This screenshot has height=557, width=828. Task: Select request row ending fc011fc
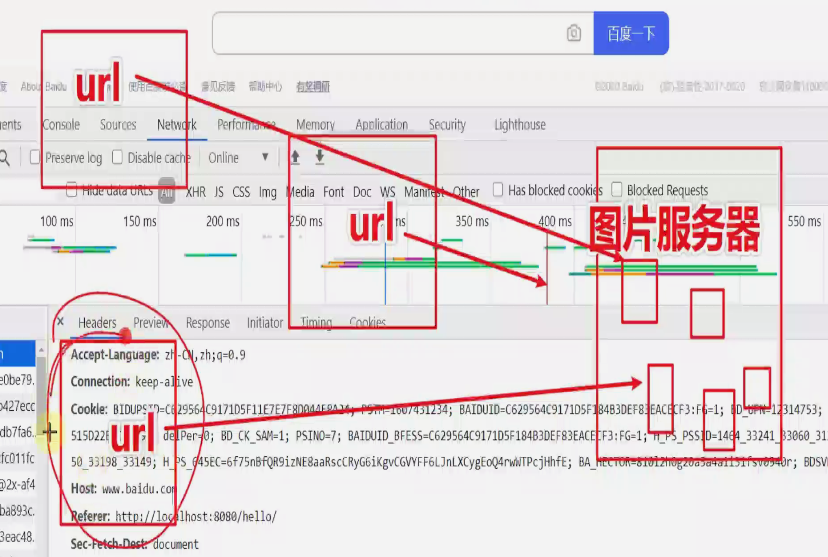pyautogui.click(x=17, y=458)
